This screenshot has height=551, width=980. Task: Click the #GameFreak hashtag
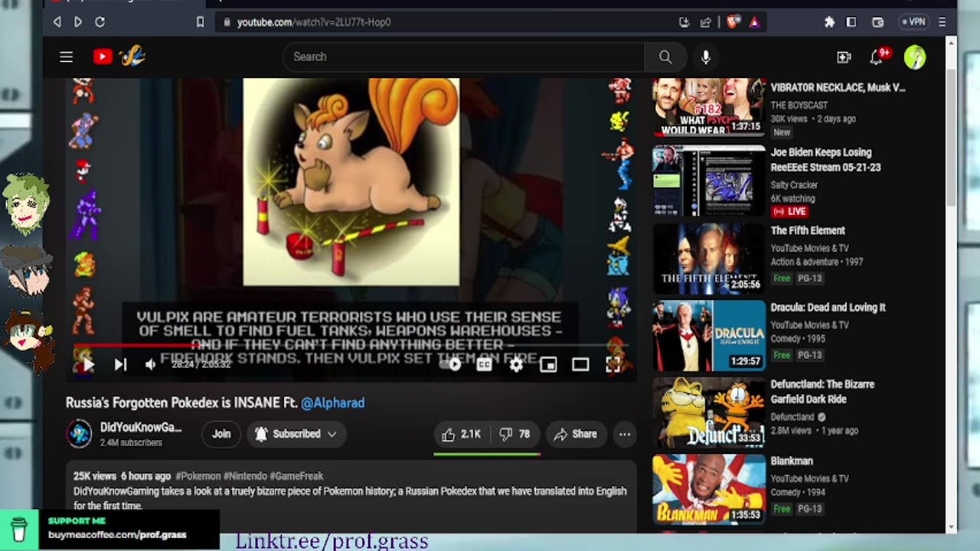coord(295,476)
